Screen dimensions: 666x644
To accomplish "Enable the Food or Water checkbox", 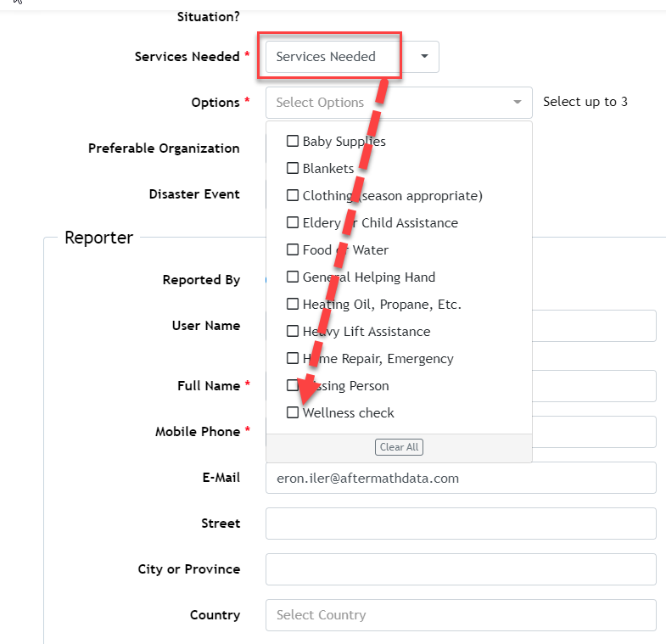I will click(x=293, y=249).
